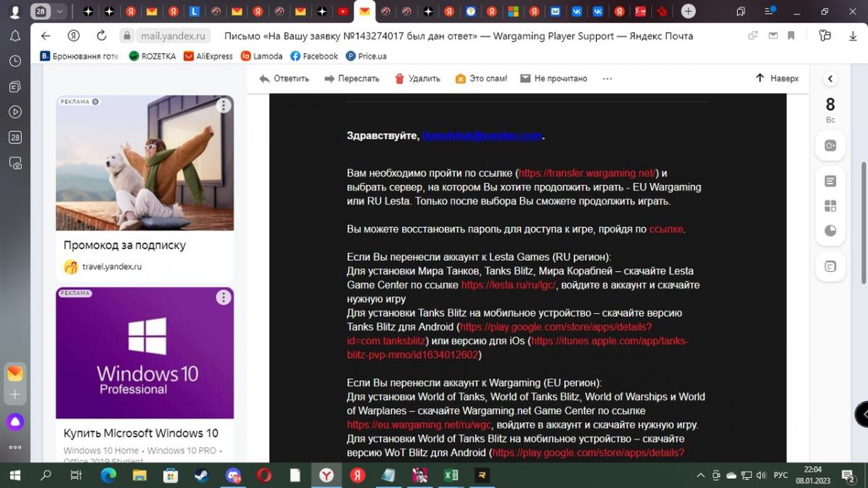Expand the tab groups dropdown next to 28
The image size is (868, 488).
[x=59, y=12]
